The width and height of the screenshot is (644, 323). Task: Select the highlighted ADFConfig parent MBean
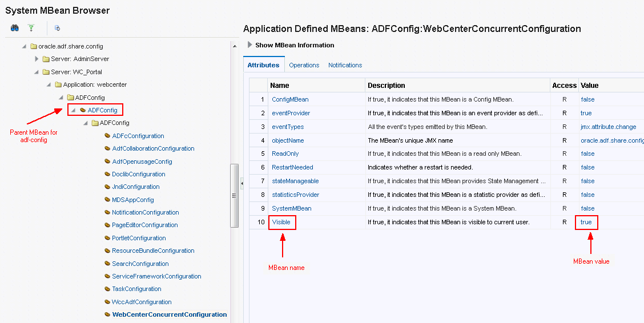click(x=102, y=110)
